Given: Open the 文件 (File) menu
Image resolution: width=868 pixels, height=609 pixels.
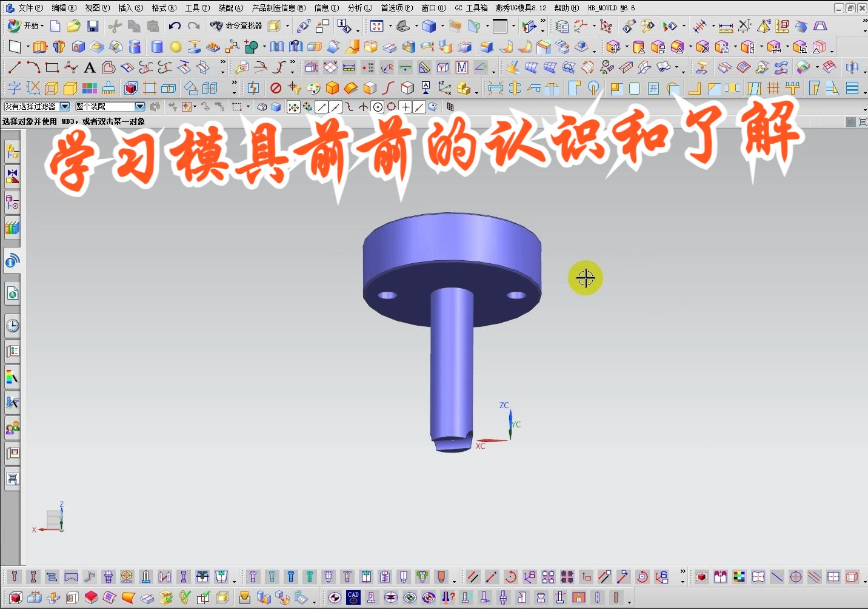Looking at the screenshot, I should [x=30, y=8].
